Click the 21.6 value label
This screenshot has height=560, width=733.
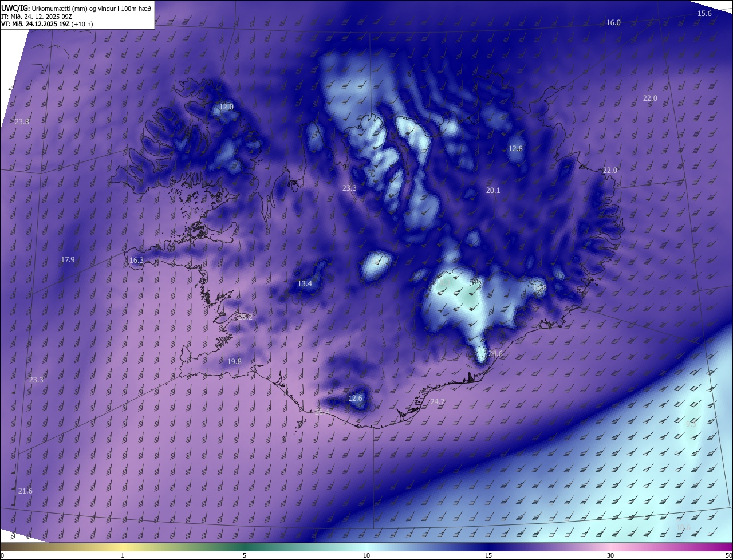click(x=25, y=491)
